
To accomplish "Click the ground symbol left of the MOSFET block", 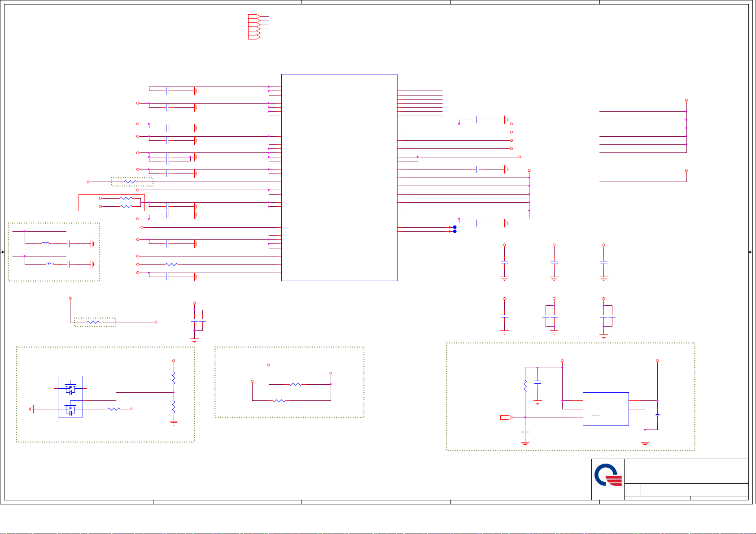I will 32,409.
